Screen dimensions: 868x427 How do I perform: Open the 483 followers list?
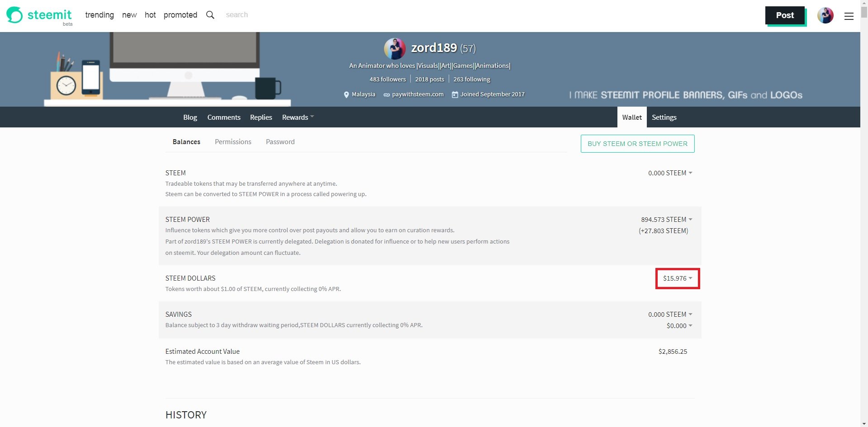click(388, 79)
